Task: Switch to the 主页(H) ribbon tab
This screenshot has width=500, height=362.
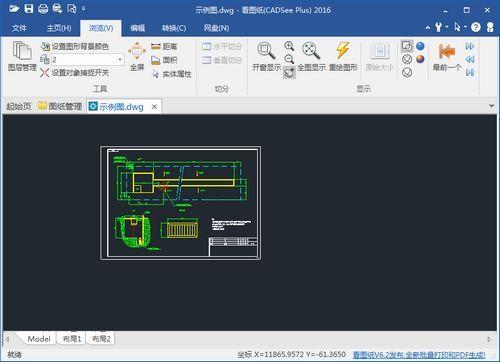Action: click(x=59, y=28)
